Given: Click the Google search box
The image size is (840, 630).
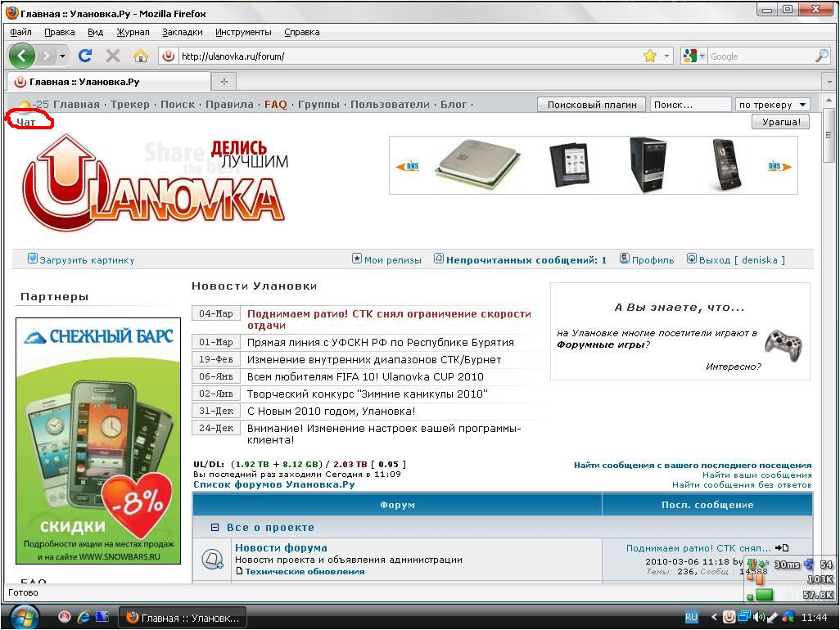Looking at the screenshot, I should 761,56.
